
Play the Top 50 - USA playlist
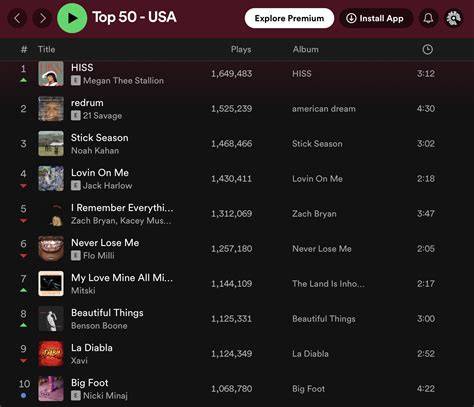[72, 18]
